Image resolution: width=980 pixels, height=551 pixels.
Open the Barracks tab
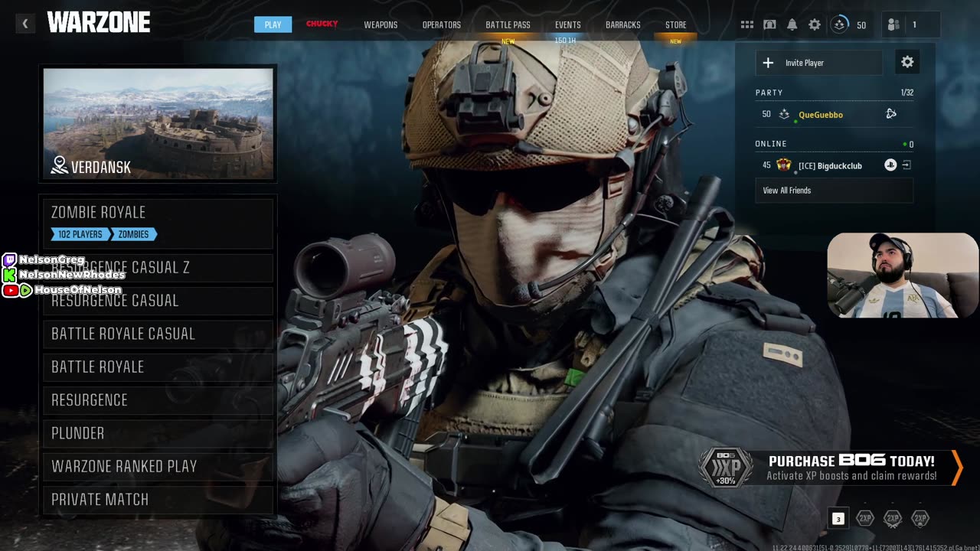tap(623, 24)
